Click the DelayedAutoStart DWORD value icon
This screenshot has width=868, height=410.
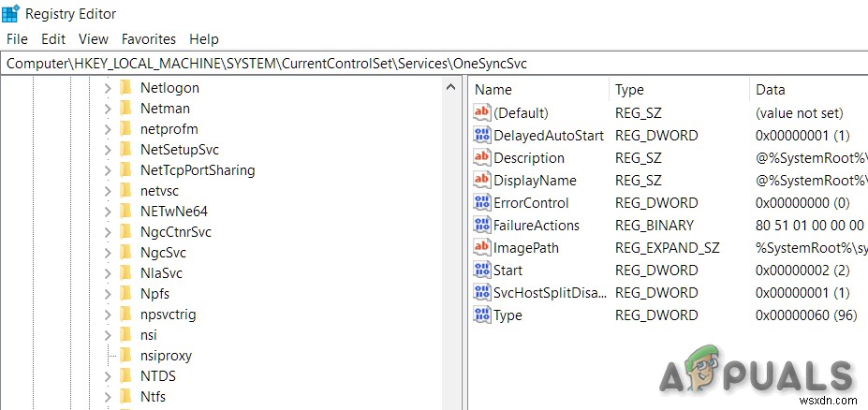coord(482,136)
